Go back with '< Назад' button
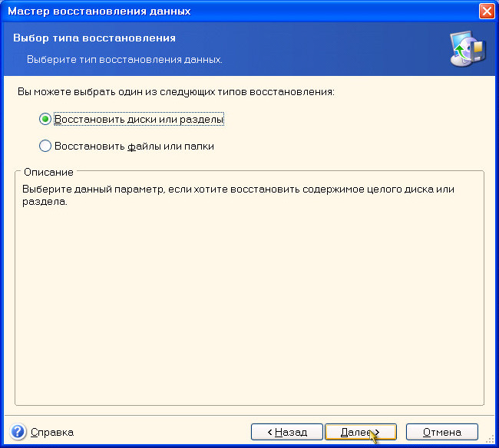Image resolution: width=499 pixels, height=448 pixels. (x=287, y=432)
